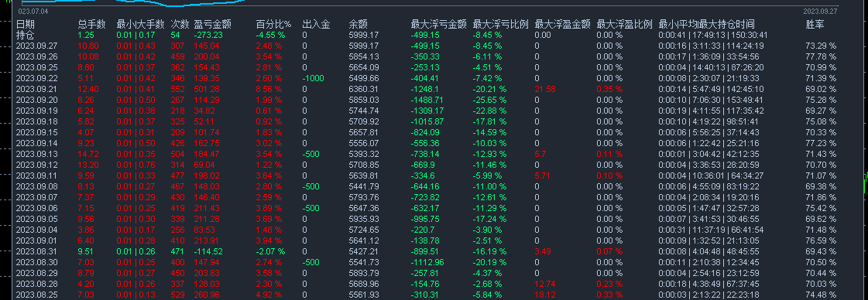Click the balance 5935.93
The image size is (868, 300).
pos(364,220)
